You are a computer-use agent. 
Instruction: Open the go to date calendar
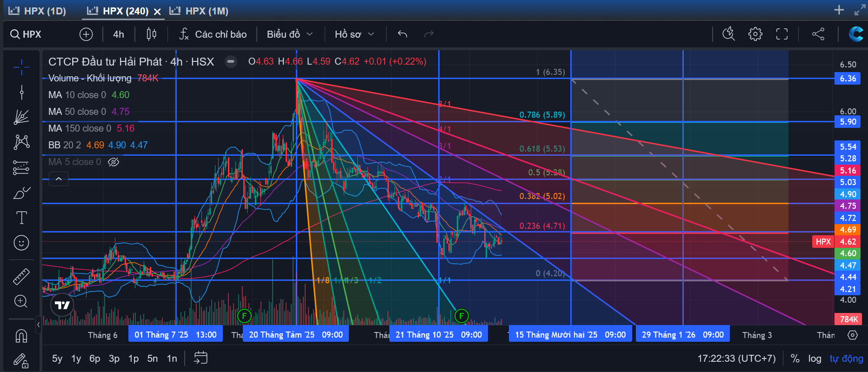click(200, 358)
